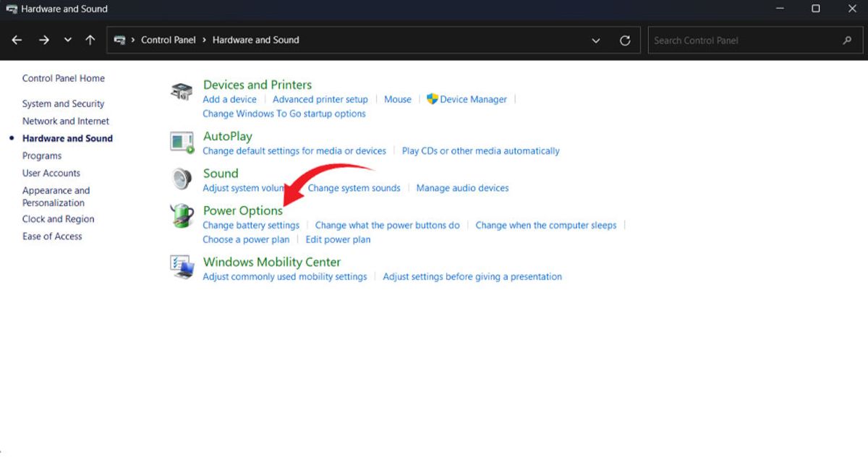
Task: Open Windows Mobility Center heading
Action: (272, 262)
